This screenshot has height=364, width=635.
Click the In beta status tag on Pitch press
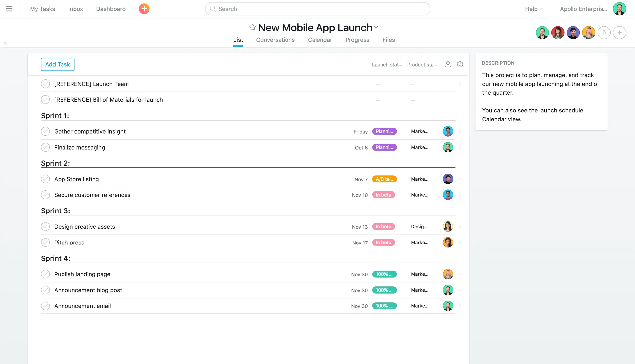pyautogui.click(x=383, y=242)
